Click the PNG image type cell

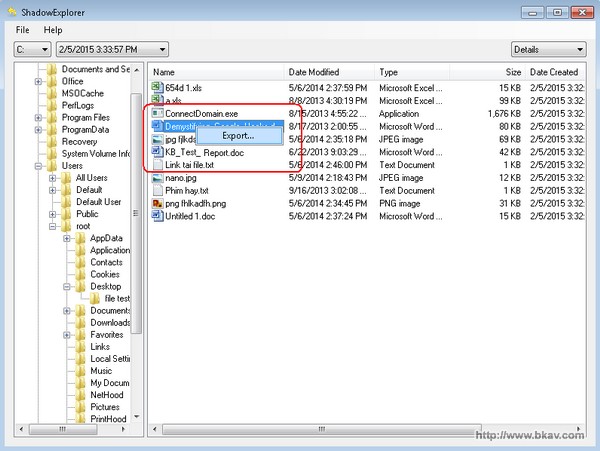pyautogui.click(x=400, y=204)
